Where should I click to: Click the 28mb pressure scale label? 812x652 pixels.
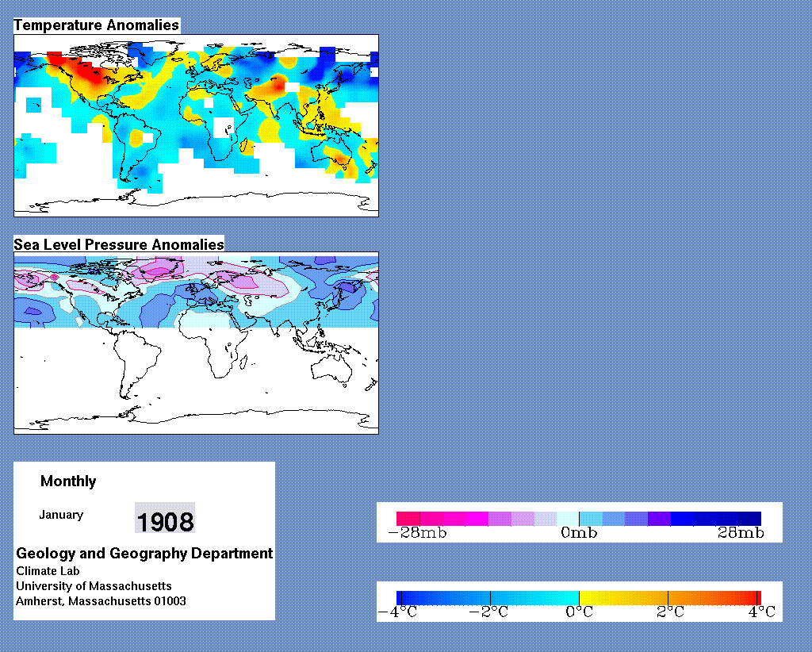point(741,533)
